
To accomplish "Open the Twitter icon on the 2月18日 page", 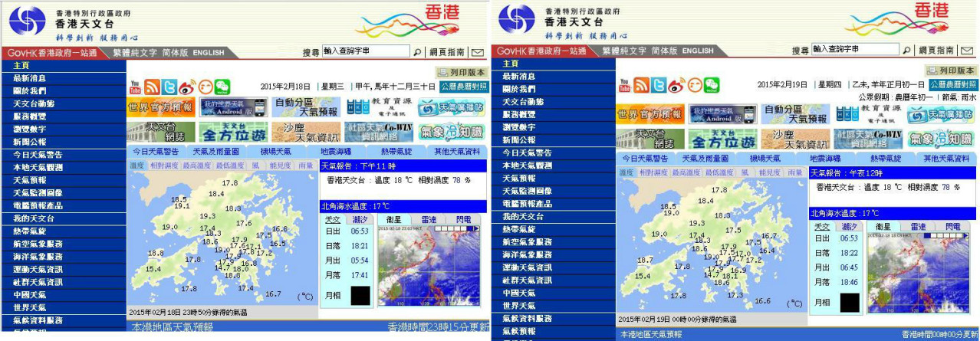I will (169, 87).
